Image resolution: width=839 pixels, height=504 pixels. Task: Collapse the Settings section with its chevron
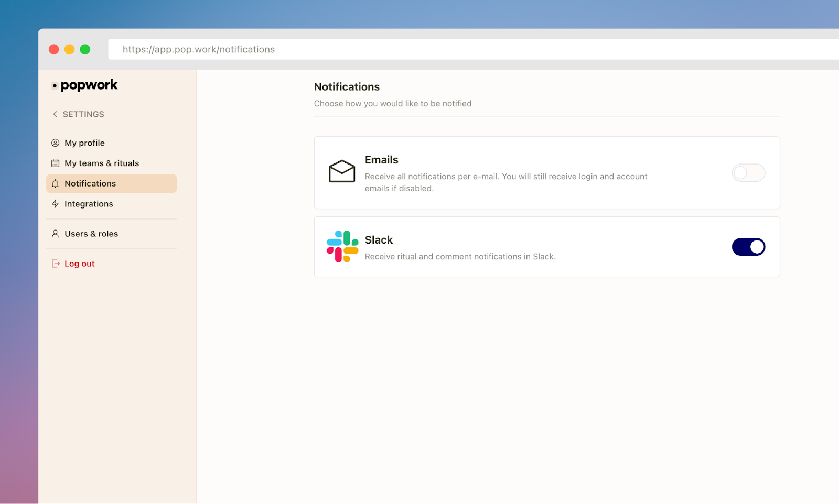click(x=54, y=114)
